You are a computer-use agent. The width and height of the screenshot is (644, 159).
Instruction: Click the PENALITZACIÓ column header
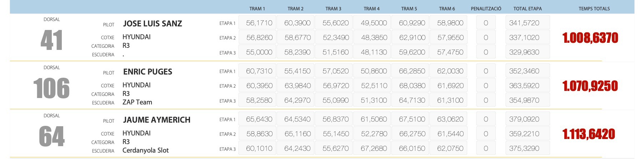point(486,9)
